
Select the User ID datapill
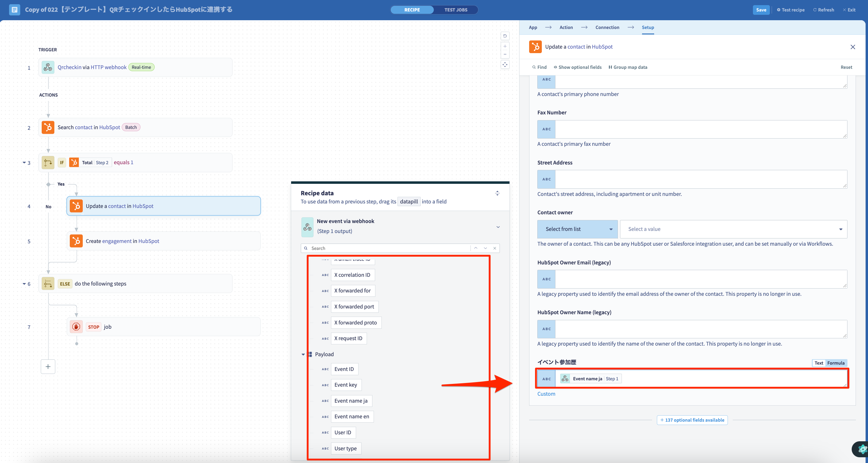pos(343,432)
